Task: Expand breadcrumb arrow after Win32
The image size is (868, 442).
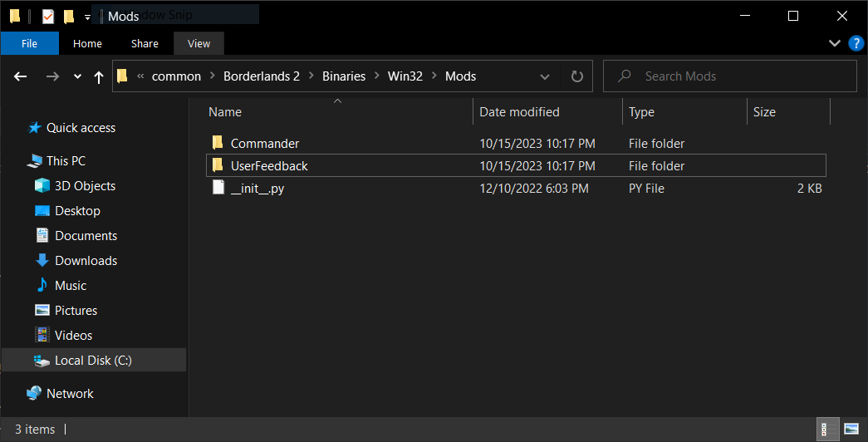Action: [434, 76]
